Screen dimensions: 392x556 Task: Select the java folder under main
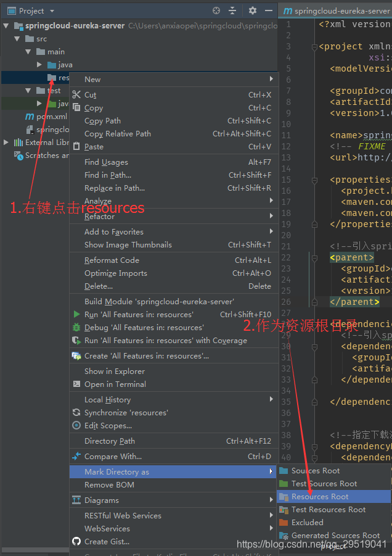tap(65, 65)
